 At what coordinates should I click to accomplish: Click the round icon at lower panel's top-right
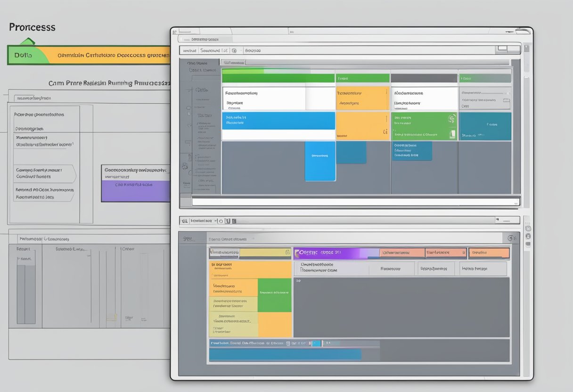pyautogui.click(x=511, y=238)
